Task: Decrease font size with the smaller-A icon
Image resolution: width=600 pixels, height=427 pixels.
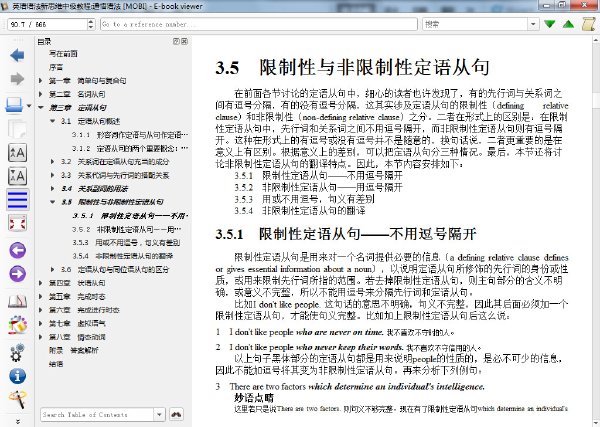Action: pos(17,176)
